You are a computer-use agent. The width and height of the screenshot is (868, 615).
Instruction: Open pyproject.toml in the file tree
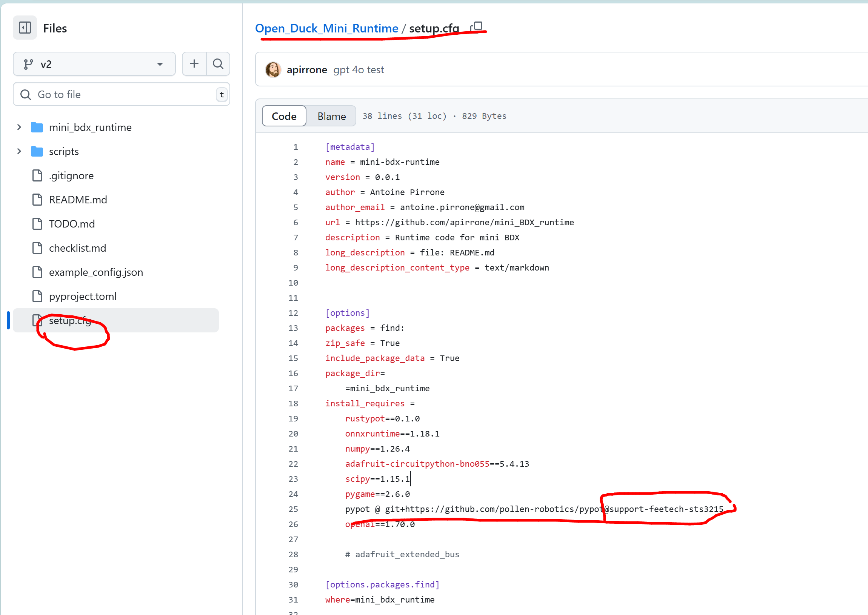tap(83, 297)
